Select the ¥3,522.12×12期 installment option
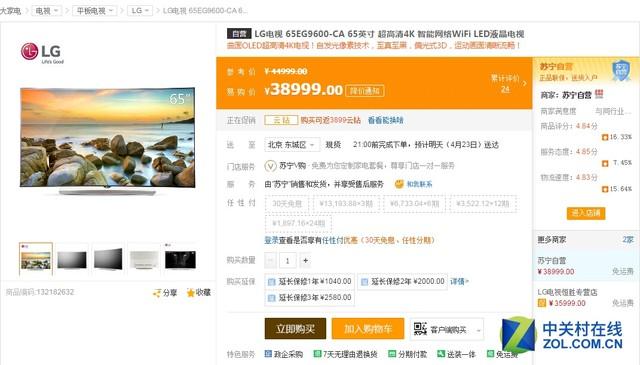This screenshot has height=365, width=640. point(483,204)
